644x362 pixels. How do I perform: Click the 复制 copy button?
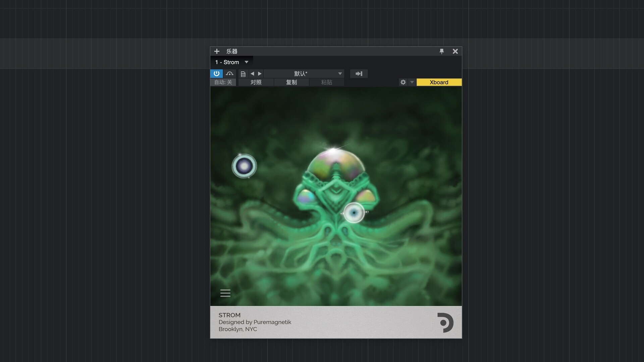291,82
